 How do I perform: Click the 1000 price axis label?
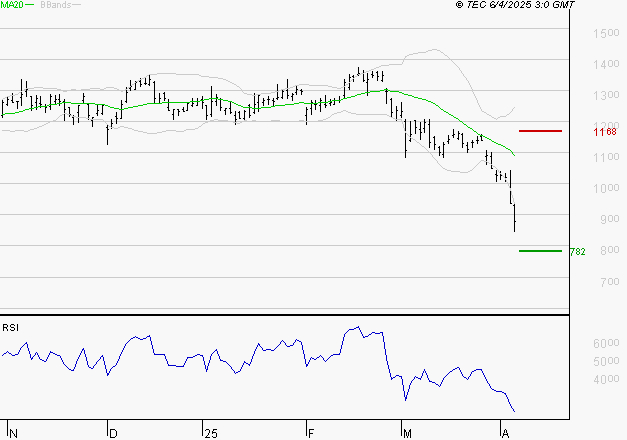pyautogui.click(x=606, y=188)
